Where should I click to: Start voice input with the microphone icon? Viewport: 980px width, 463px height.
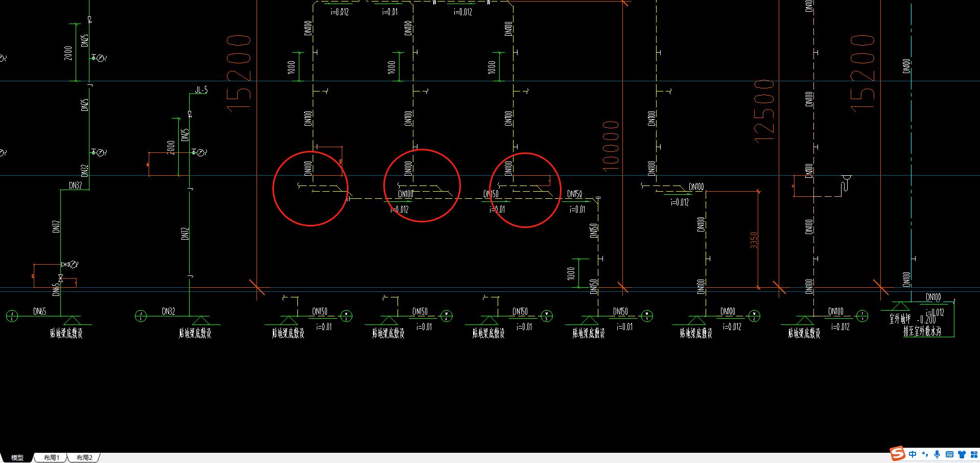pyautogui.click(x=937, y=454)
